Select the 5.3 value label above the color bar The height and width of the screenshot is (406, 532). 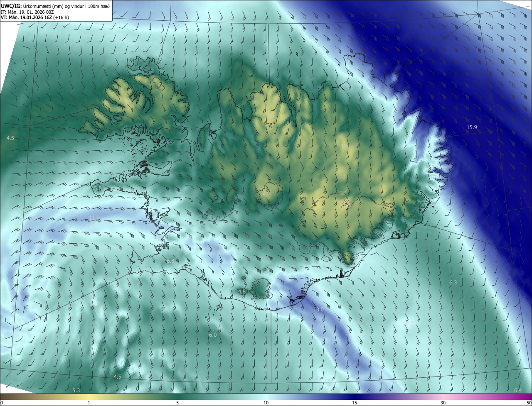point(76,390)
